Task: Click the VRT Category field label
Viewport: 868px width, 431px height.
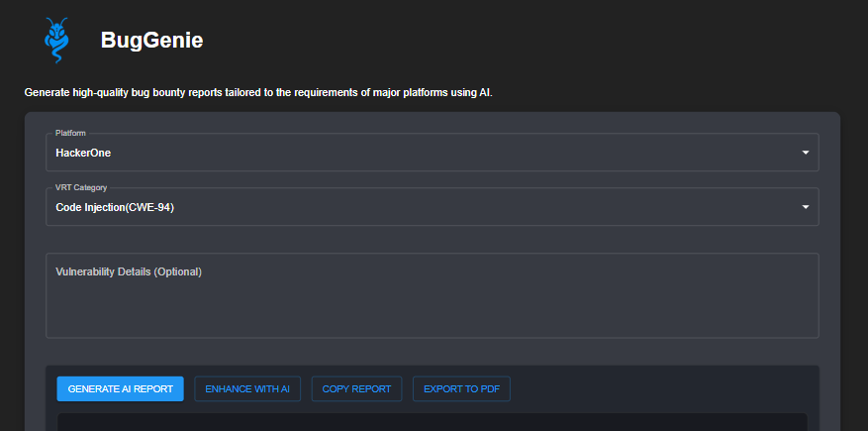Action: pyautogui.click(x=81, y=187)
